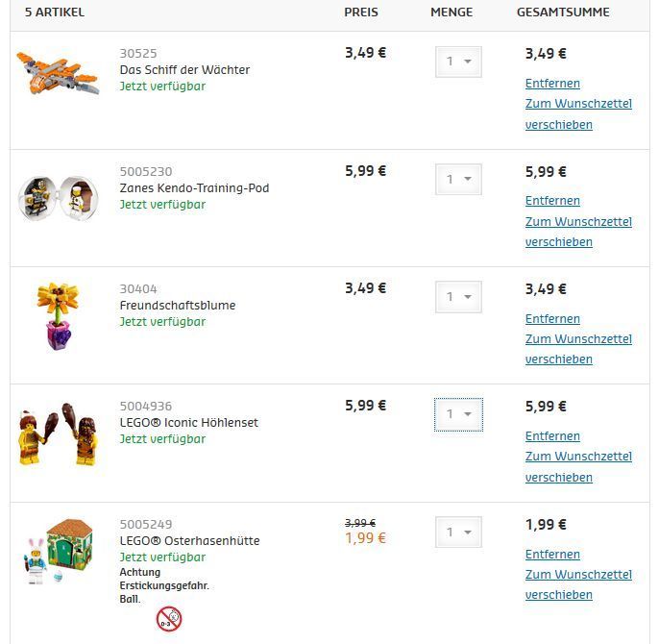Click the Osterhasenhütte product image
The width and height of the screenshot is (659, 644).
58,551
